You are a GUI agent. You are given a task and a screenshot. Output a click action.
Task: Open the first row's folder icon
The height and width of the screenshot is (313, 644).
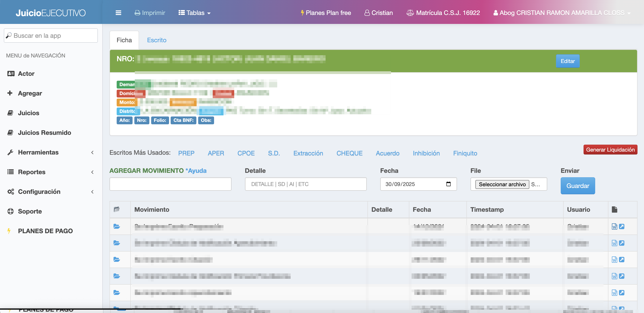(x=116, y=226)
